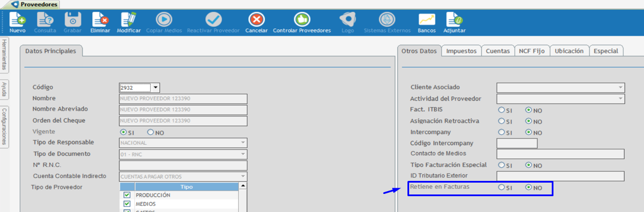Click the Tipo de Proveedor scroll-up arrow

(243, 186)
